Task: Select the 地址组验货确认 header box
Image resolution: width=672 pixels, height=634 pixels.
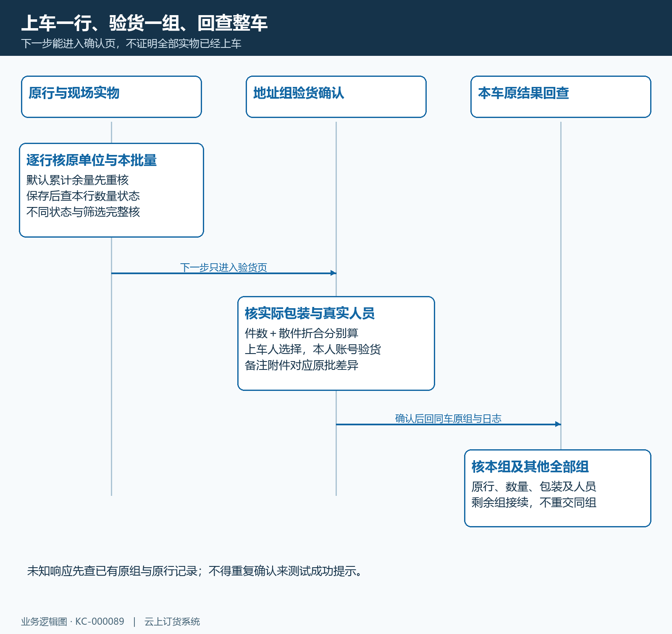Action: 336,97
